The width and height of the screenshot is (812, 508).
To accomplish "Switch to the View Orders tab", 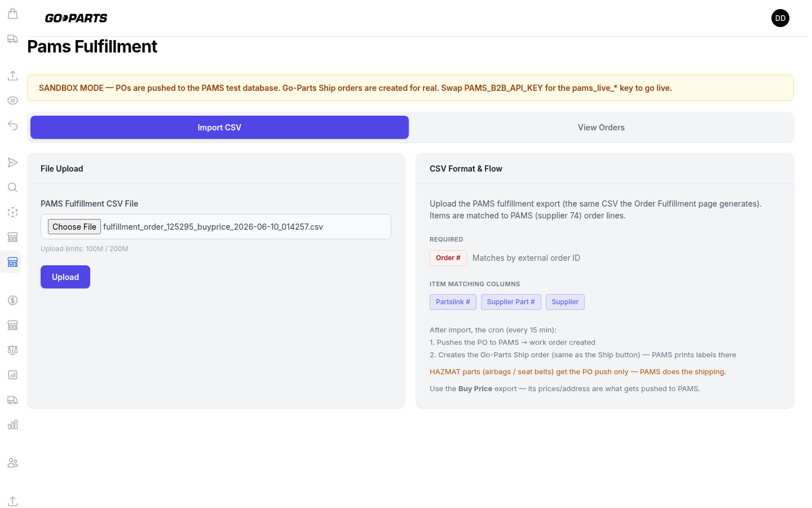I will [x=601, y=128].
